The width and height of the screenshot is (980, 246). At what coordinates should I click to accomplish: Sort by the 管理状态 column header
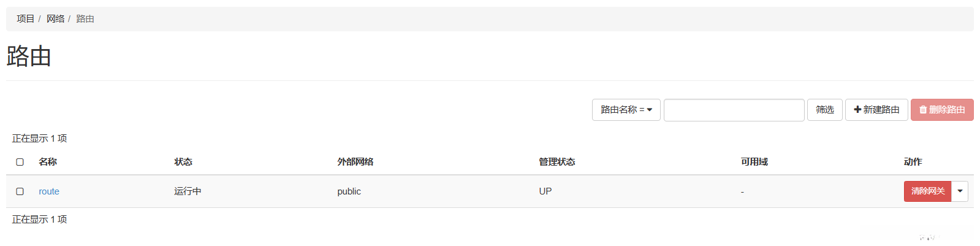click(557, 162)
